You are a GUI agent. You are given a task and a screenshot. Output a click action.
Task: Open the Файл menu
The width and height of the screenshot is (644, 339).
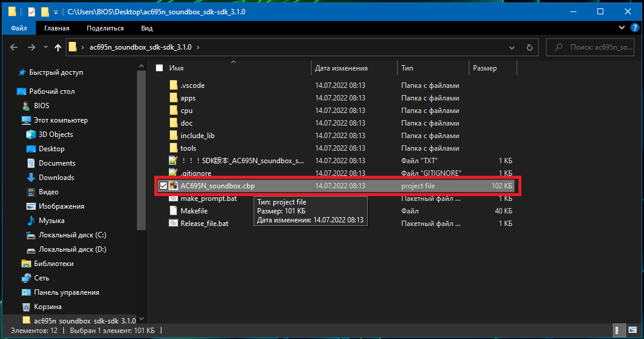pos(19,28)
